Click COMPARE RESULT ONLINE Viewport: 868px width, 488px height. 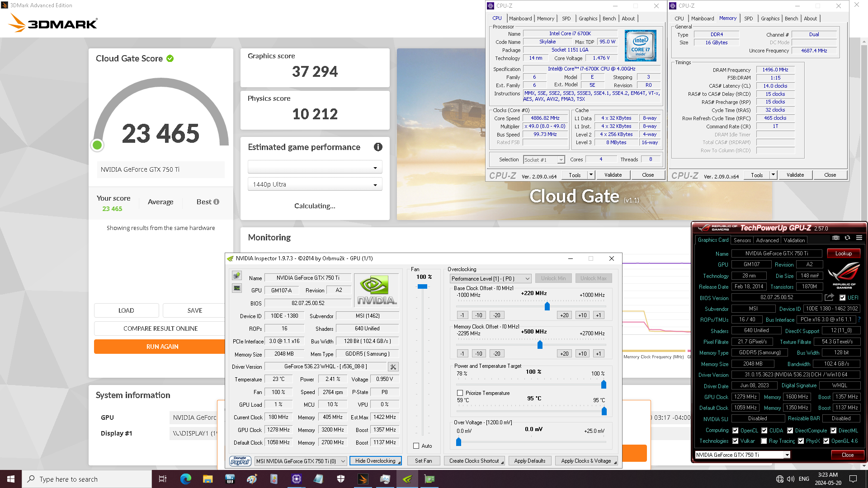160,328
